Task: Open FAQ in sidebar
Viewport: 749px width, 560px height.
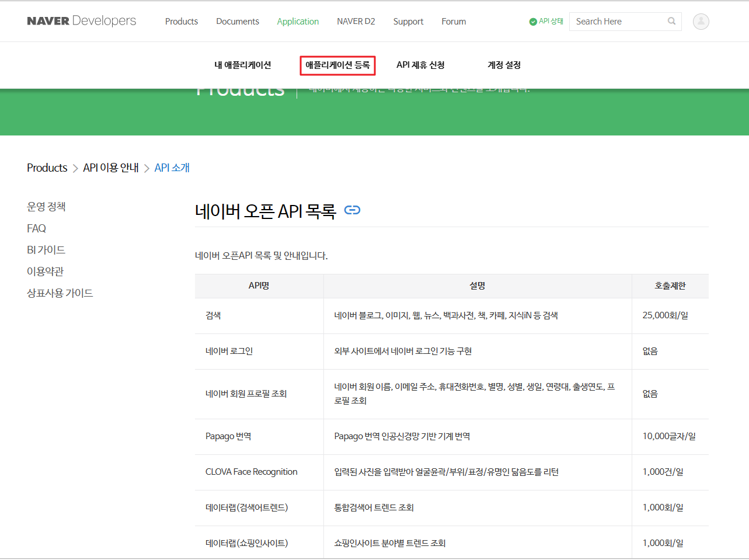Action: coord(36,228)
